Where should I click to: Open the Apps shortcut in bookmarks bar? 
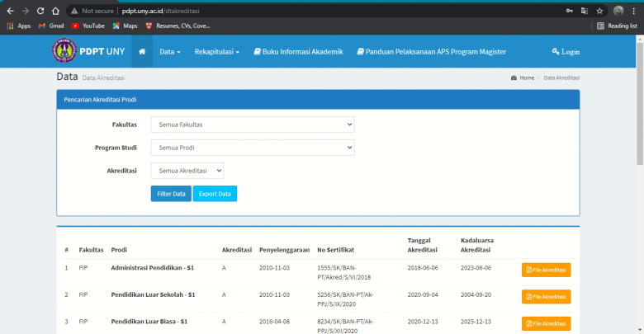pyautogui.click(x=18, y=26)
